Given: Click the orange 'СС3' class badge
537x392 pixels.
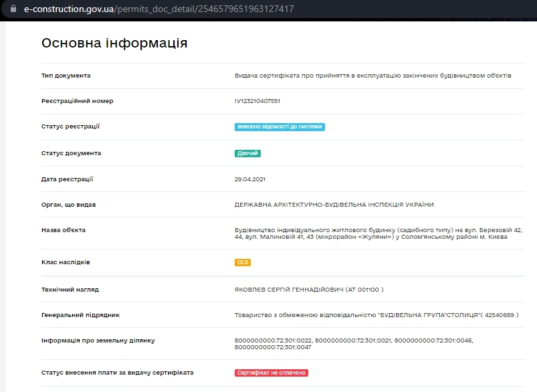Looking at the screenshot, I should click(243, 262).
